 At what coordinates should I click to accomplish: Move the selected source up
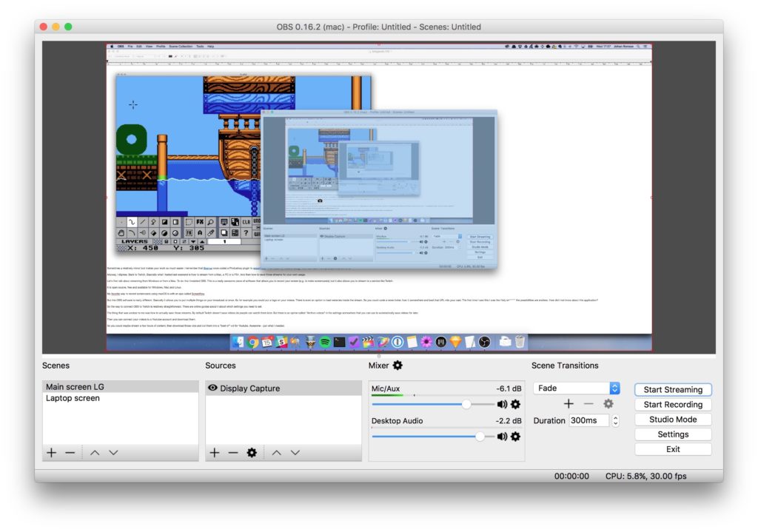[x=277, y=453]
